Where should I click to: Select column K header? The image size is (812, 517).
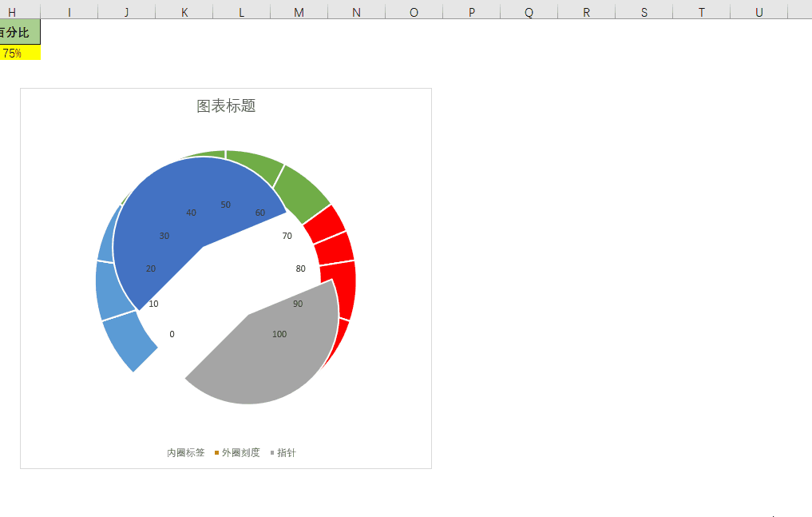click(x=184, y=13)
